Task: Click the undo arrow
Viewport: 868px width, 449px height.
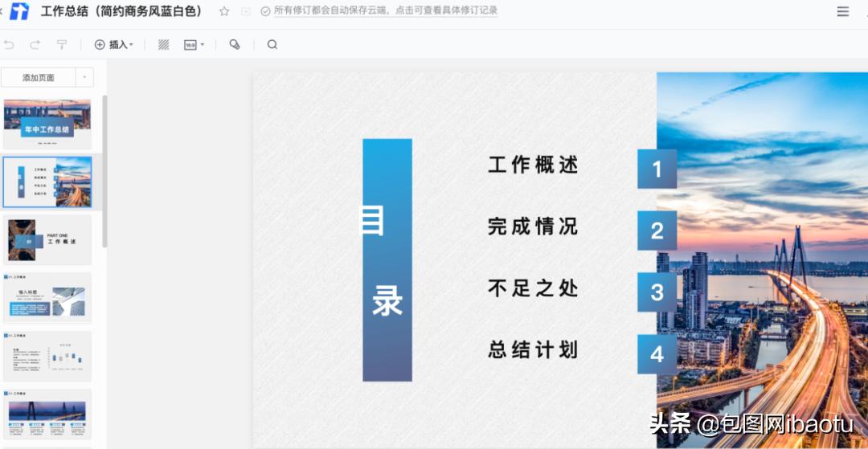Action: pyautogui.click(x=9, y=45)
